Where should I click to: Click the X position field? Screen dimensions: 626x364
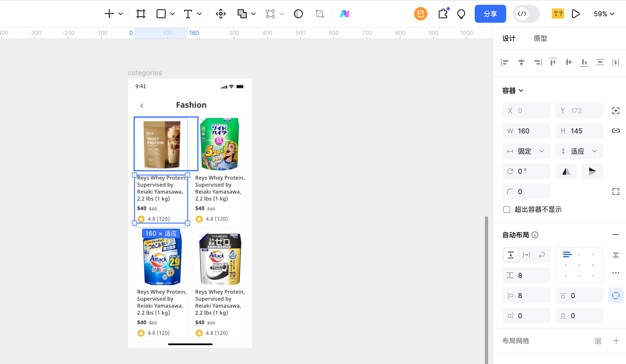[526, 111]
